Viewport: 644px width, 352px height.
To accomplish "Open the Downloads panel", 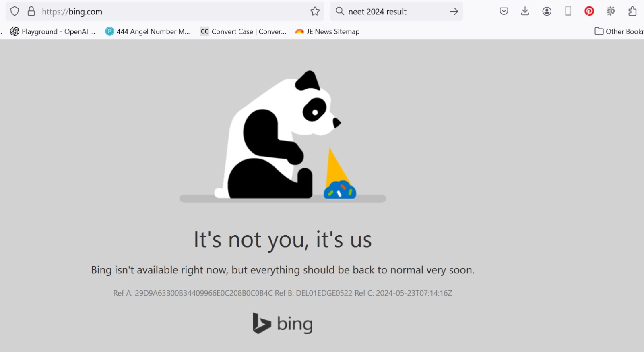I will [525, 11].
